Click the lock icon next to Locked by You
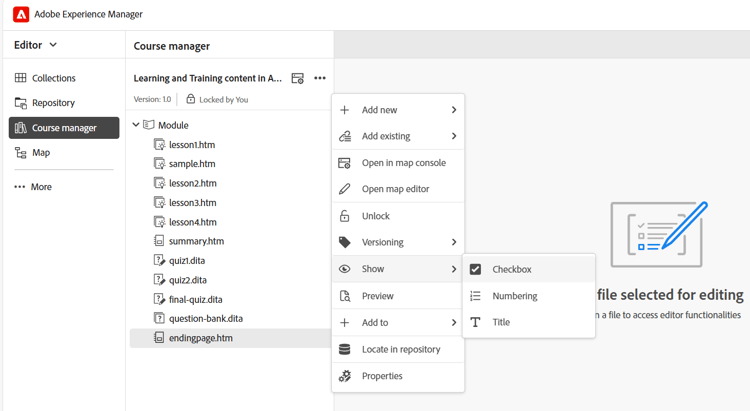Screen dimensions: 750x411 click(x=191, y=100)
